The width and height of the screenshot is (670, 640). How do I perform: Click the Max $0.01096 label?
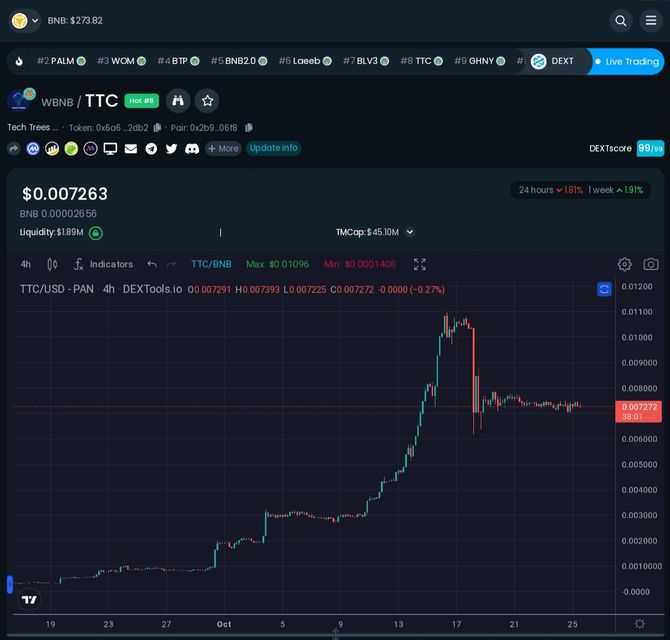277,264
